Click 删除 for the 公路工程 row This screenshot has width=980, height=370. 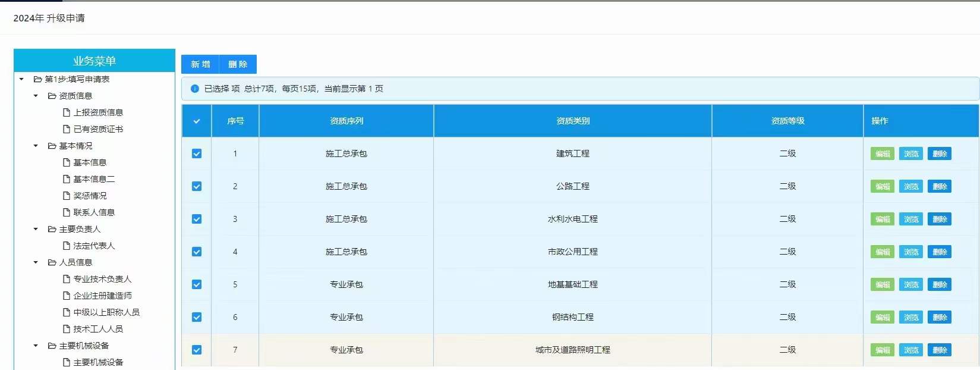(x=940, y=186)
